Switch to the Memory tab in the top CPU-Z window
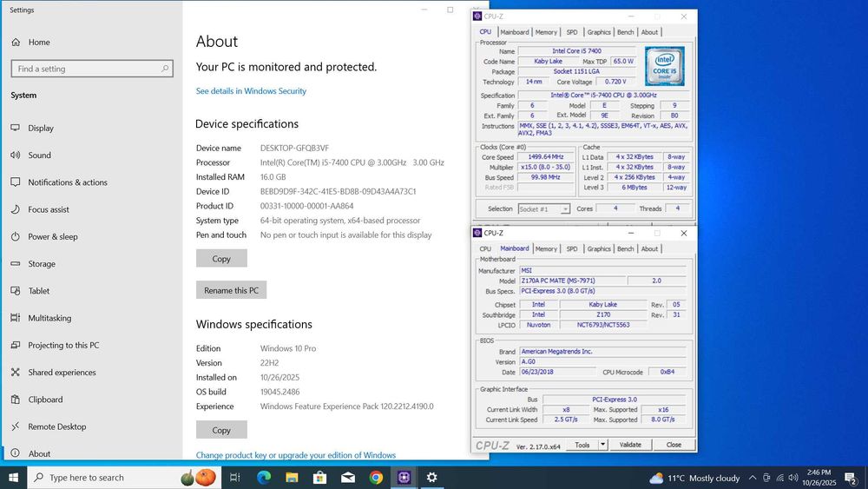 coord(546,32)
